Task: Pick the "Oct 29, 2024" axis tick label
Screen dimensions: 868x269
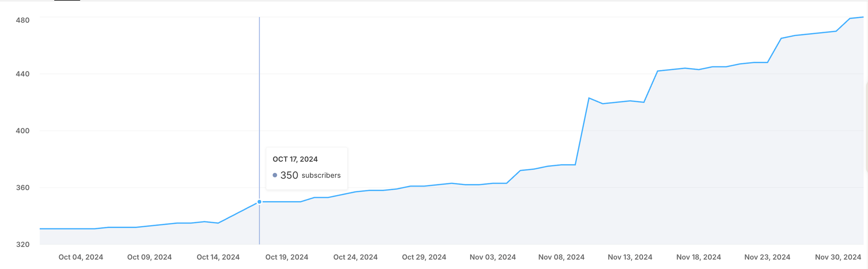Action: click(424, 257)
